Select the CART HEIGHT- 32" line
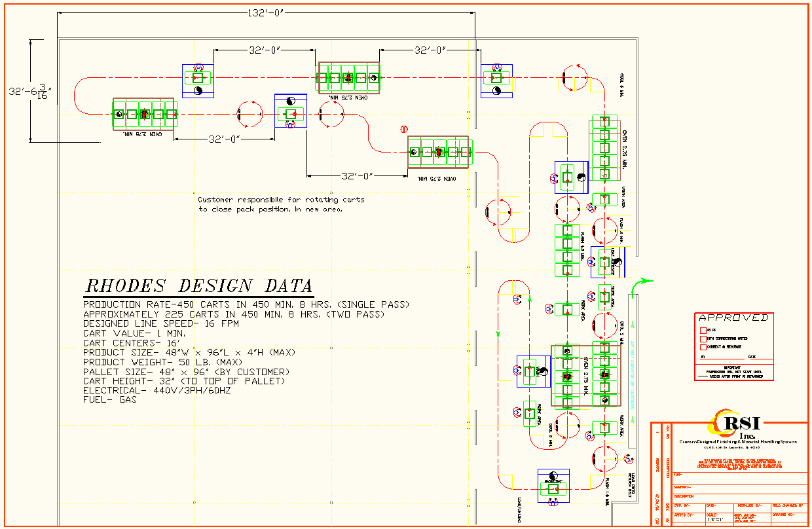 183,380
